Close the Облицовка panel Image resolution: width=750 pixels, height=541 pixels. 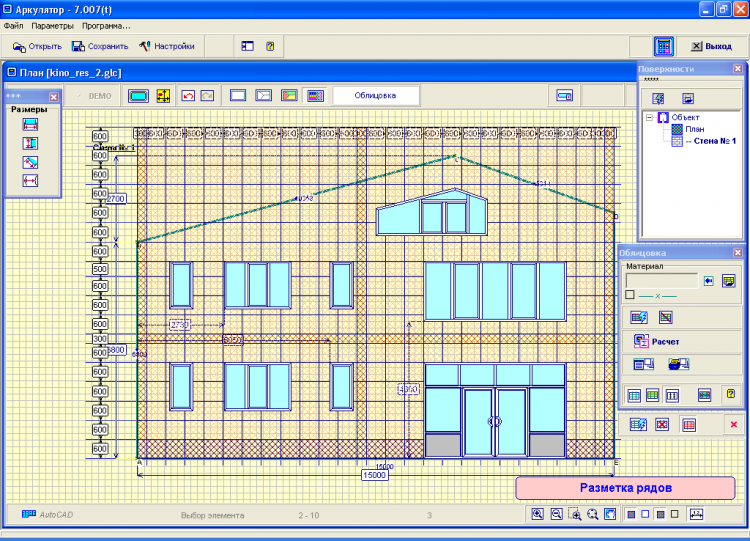tap(738, 253)
